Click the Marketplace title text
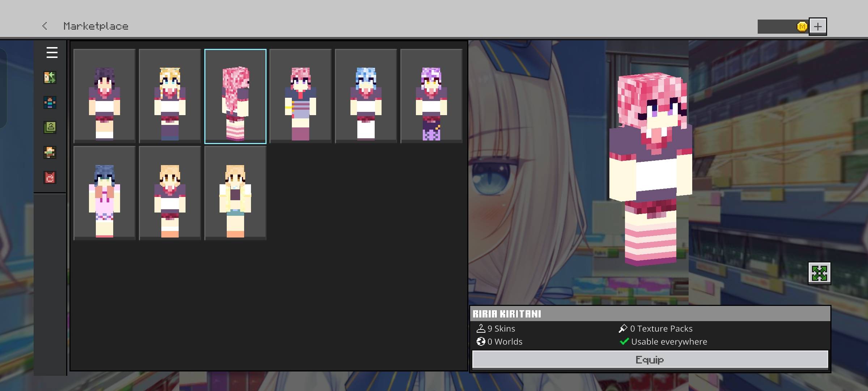The height and width of the screenshot is (391, 868). [96, 26]
